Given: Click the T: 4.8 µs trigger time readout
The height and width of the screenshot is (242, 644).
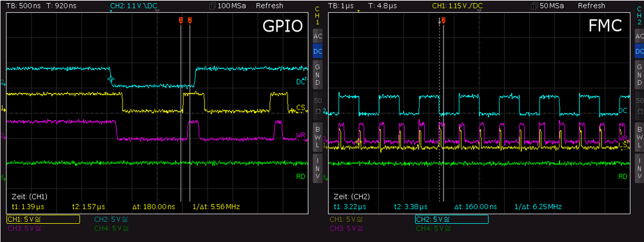Looking at the screenshot, I should [382, 6].
